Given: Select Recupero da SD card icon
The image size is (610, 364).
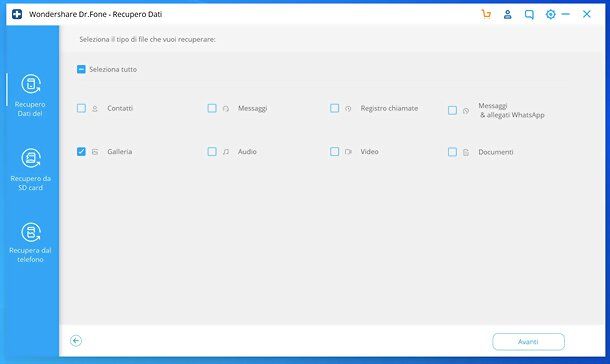Looking at the screenshot, I should pyautogui.click(x=31, y=158).
